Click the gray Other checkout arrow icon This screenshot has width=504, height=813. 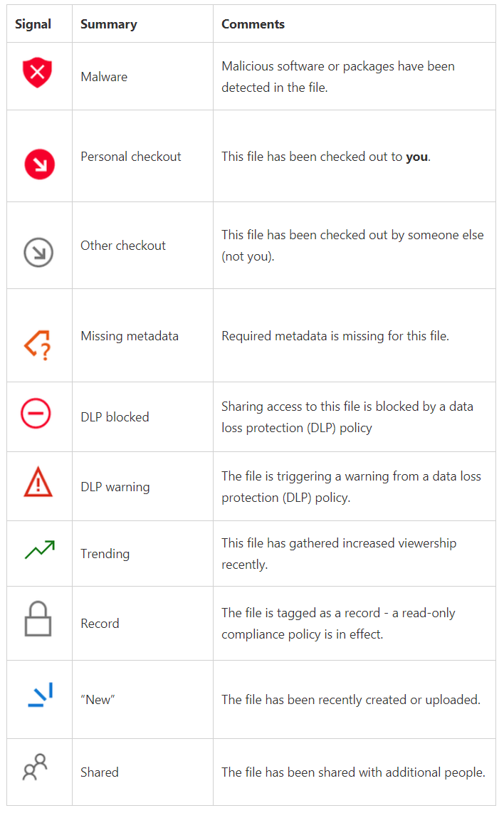(38, 253)
